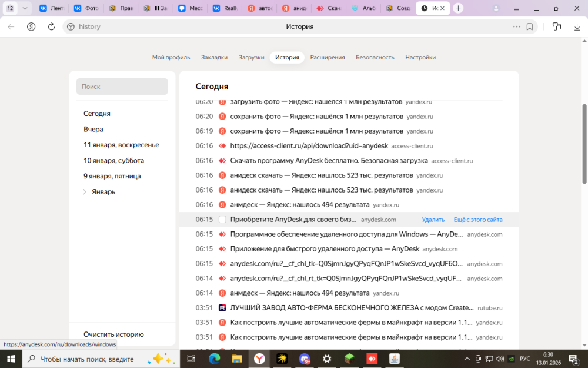This screenshot has height=368, width=588.
Task: Click the NVIDIA icon in the system tray
Action: [511, 359]
